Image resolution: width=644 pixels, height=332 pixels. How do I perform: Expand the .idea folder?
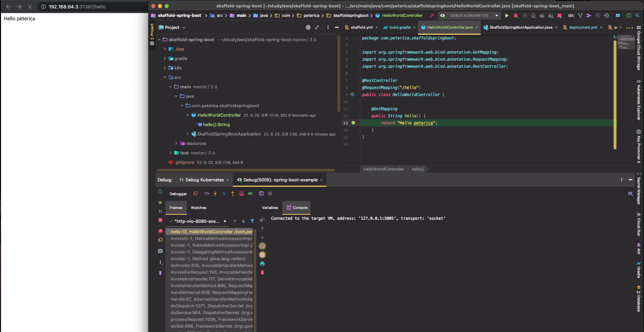[165, 49]
